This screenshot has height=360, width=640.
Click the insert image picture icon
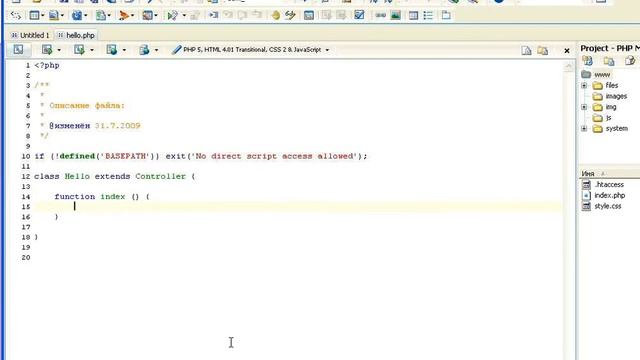(x=395, y=16)
